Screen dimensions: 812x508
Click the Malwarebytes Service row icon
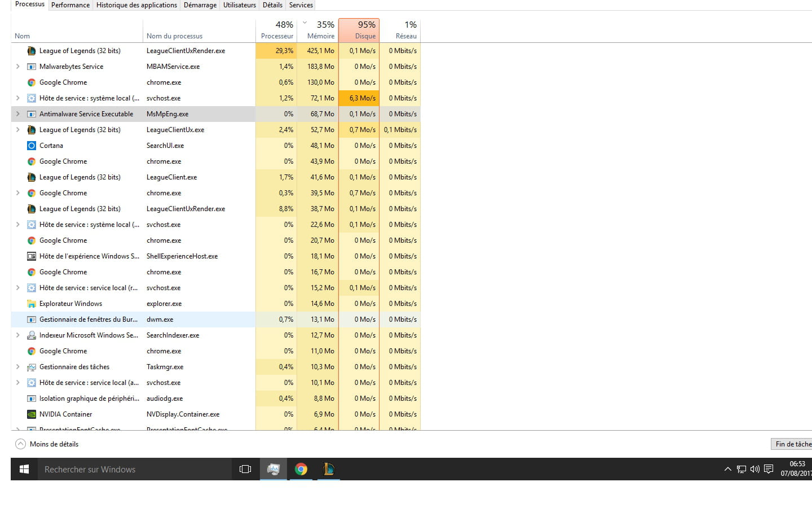pyautogui.click(x=32, y=67)
